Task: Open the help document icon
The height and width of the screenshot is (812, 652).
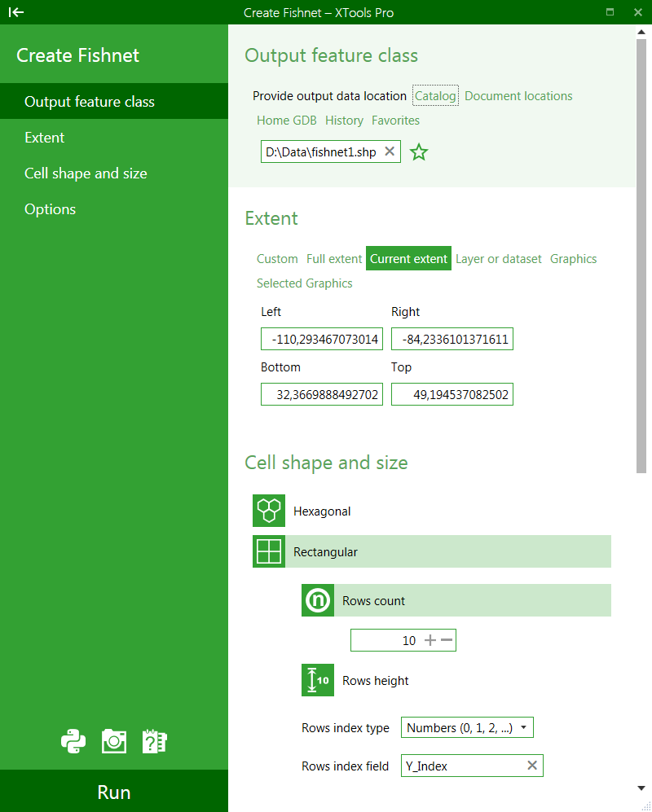Action: click(155, 741)
